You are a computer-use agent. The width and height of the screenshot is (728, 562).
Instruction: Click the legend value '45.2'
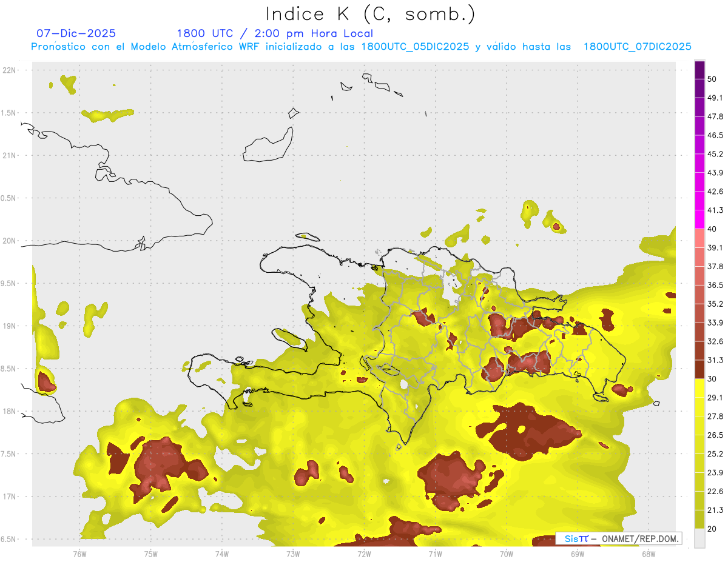click(x=715, y=154)
